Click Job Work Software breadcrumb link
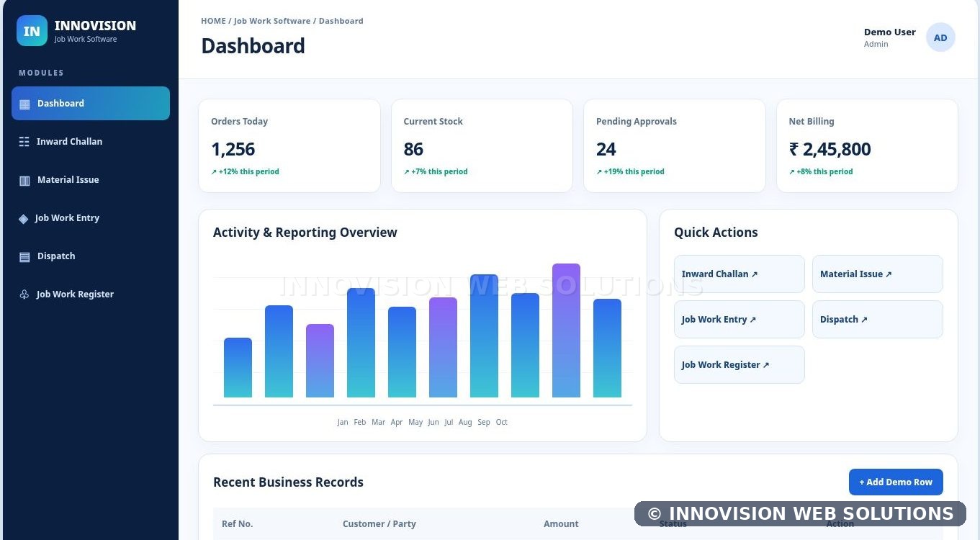The image size is (980, 540). (272, 21)
